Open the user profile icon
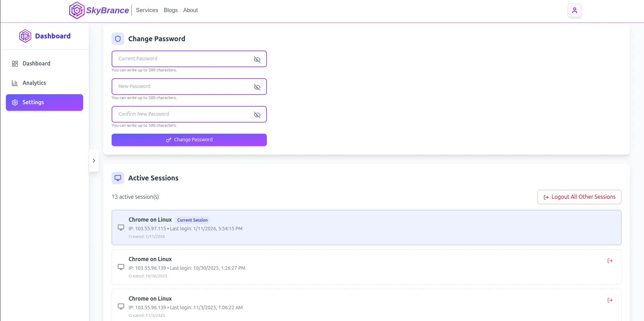This screenshot has height=321, width=644. (x=574, y=10)
